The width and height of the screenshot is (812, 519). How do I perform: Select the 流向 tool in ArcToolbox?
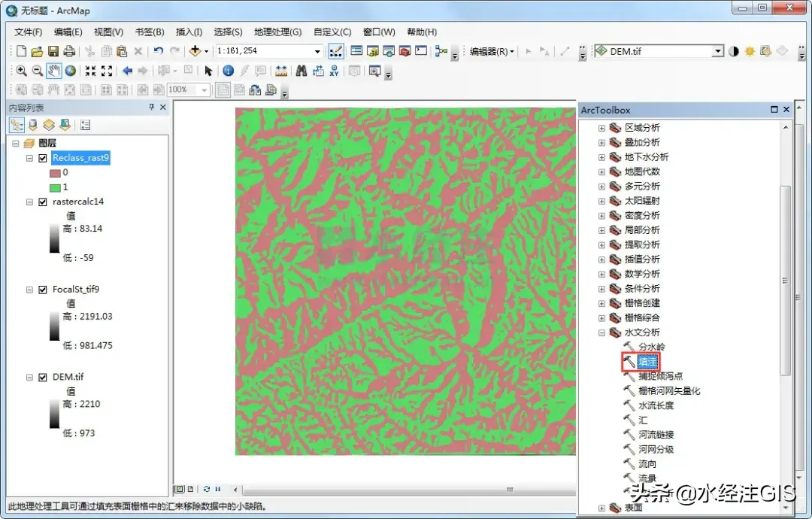click(647, 464)
